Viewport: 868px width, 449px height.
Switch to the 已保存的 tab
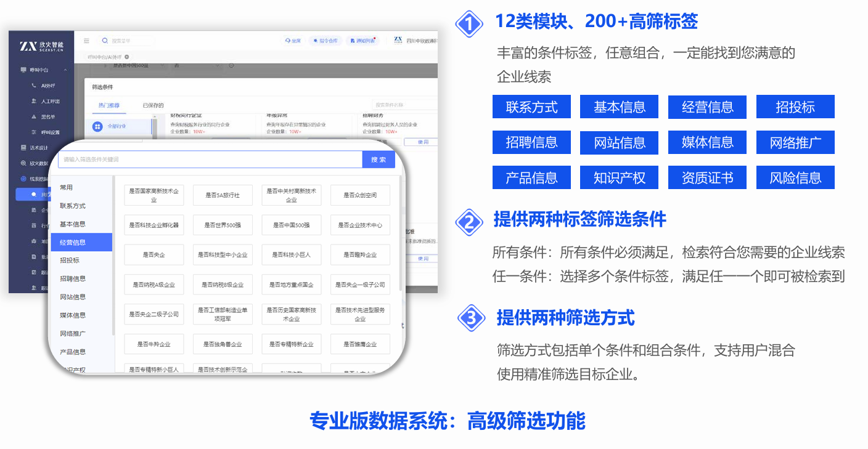coord(154,105)
